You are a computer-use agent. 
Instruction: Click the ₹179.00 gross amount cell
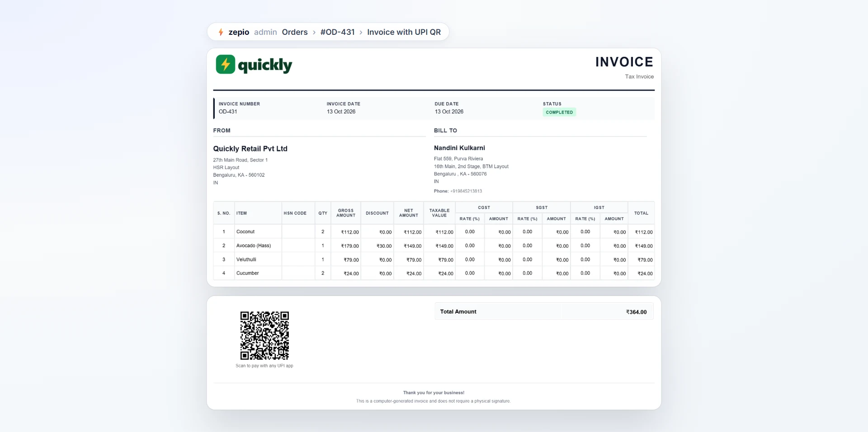tap(346, 246)
